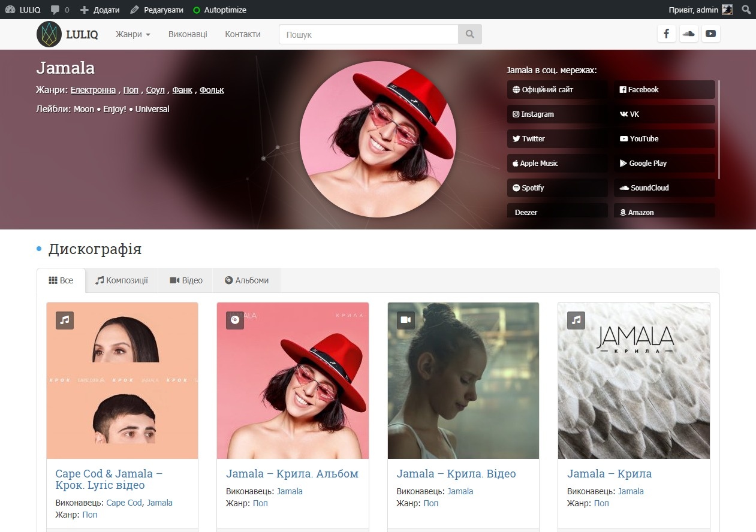Submit search with the magnifier button
The height and width of the screenshot is (532, 756).
pyautogui.click(x=470, y=34)
